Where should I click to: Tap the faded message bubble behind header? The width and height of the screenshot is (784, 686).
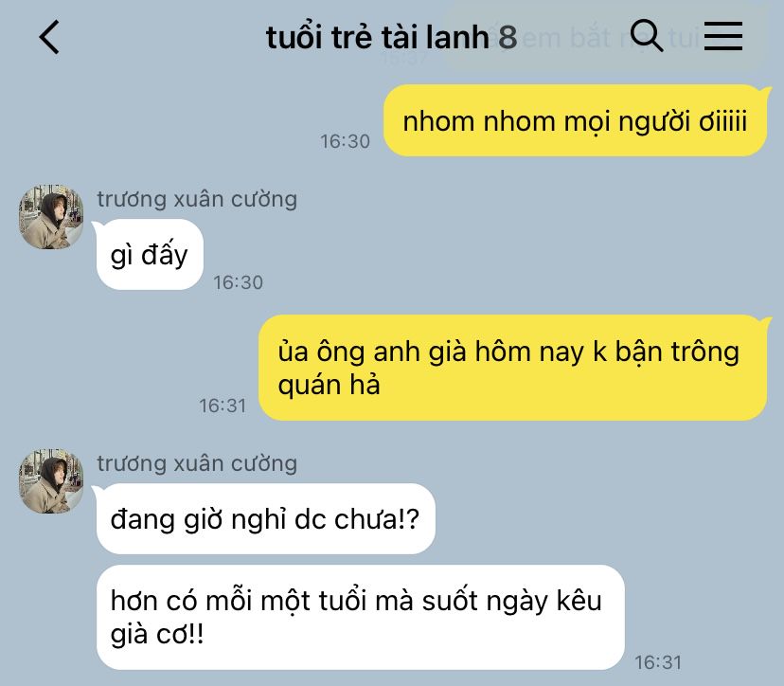(605, 38)
